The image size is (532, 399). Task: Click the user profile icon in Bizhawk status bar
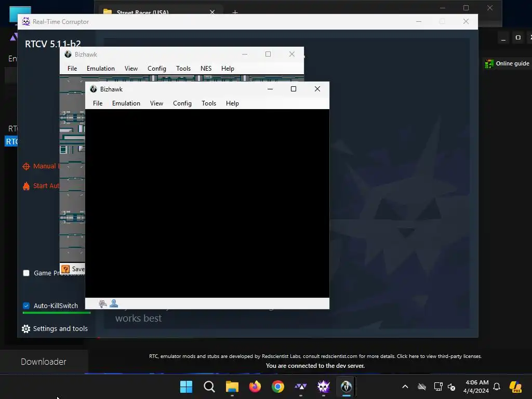[114, 303]
